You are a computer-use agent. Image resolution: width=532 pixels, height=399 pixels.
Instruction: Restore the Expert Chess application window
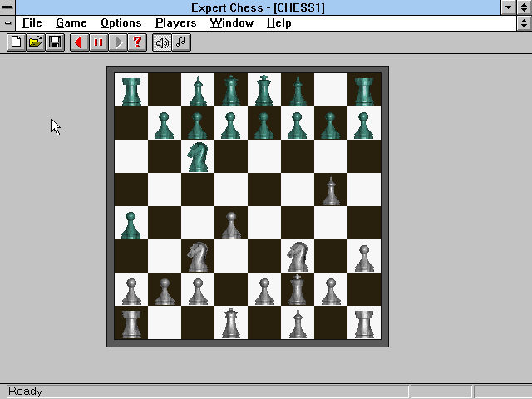coord(525,7)
